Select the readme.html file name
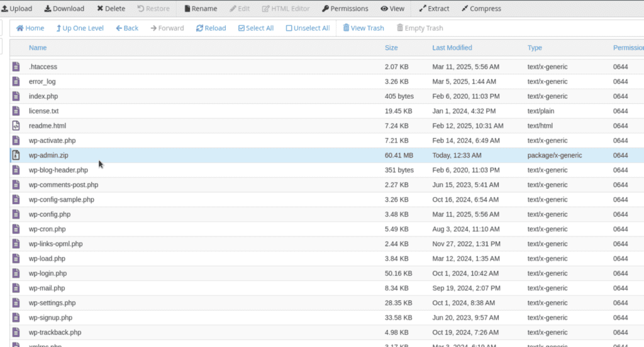The image size is (644, 347). [x=48, y=126]
